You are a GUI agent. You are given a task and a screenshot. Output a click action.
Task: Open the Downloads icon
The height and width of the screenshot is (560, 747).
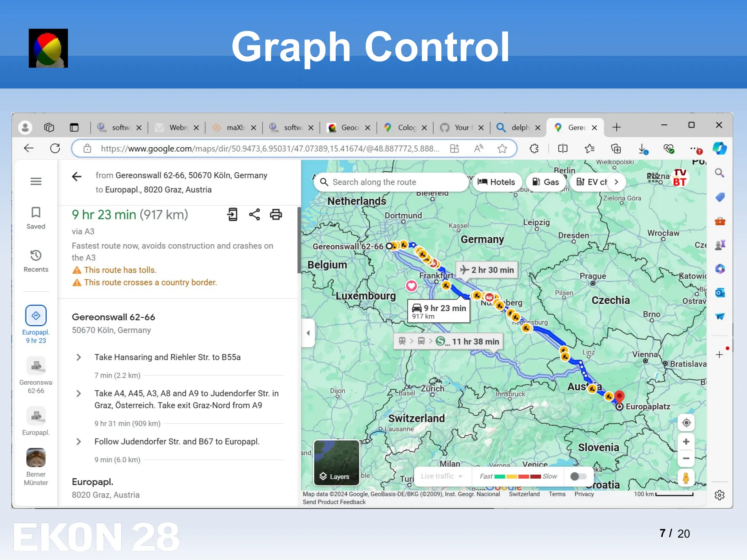point(643,148)
